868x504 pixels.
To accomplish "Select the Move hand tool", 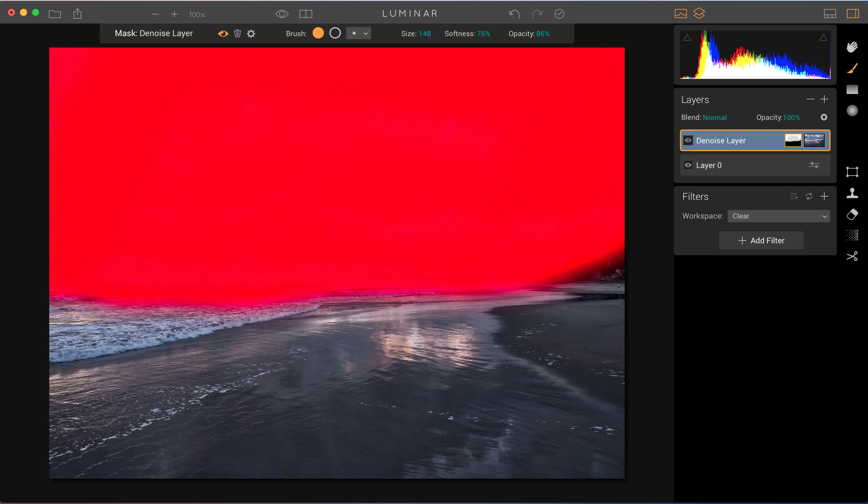I will pos(852,47).
